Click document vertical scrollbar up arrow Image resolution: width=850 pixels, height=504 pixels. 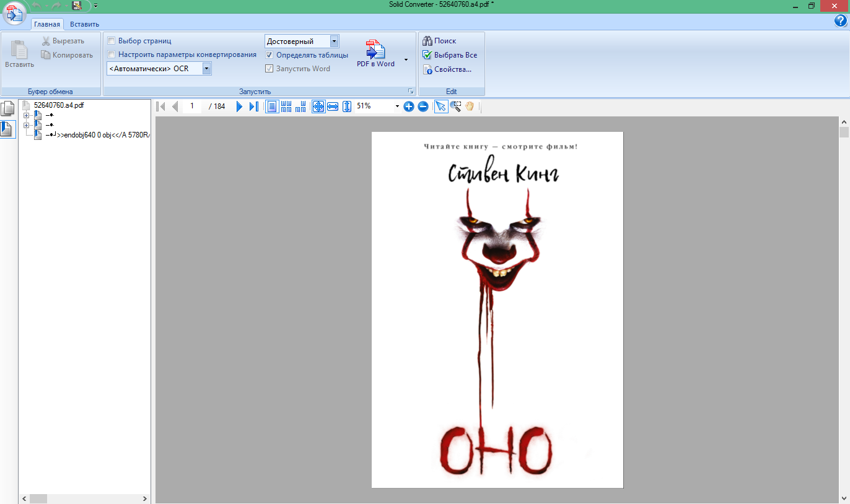tap(844, 121)
